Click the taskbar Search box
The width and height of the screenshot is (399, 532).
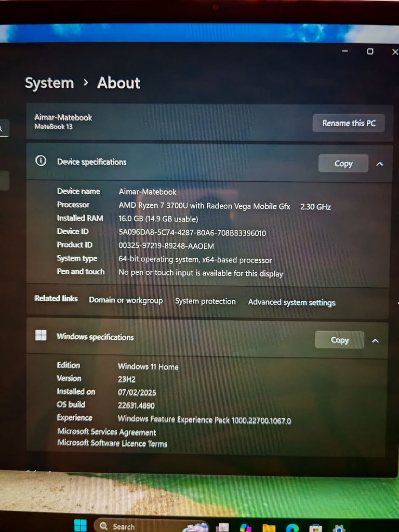coord(151,526)
